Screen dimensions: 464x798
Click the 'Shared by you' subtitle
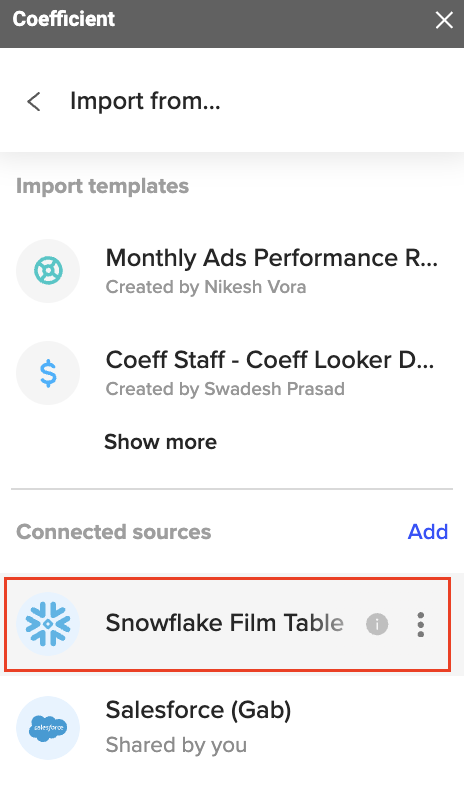point(176,745)
